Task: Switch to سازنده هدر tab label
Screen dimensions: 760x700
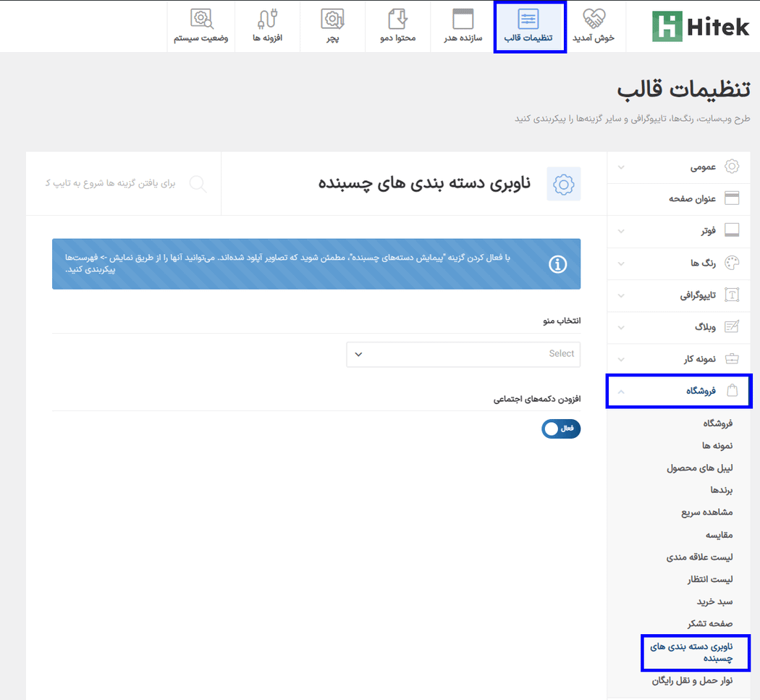Action: [463, 38]
